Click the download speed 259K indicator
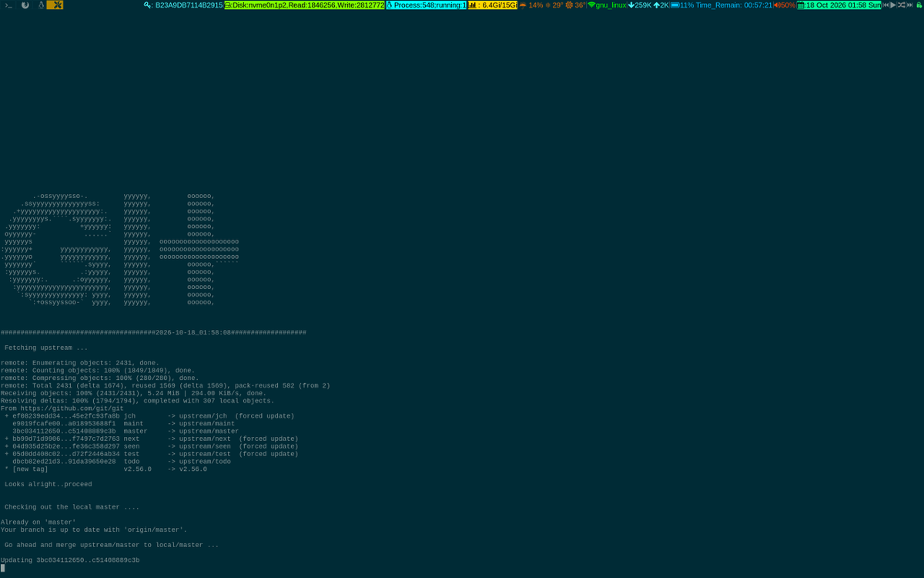924x578 pixels. tap(640, 5)
